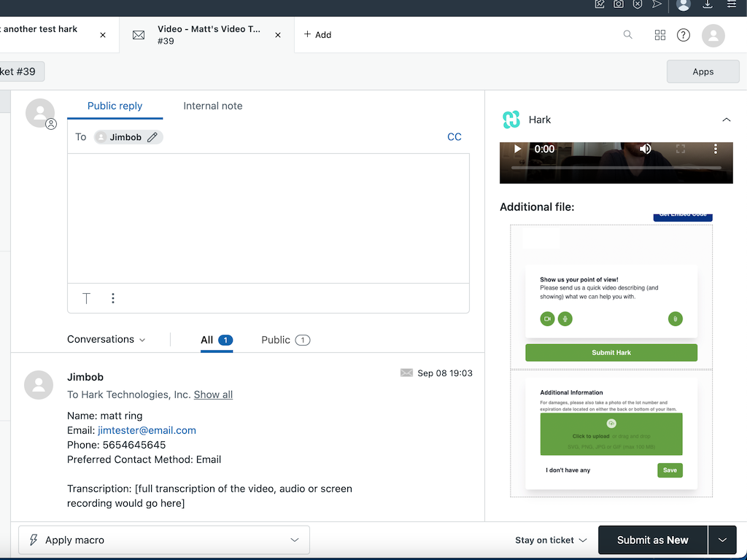Open the Submit as New arrow dropdown
Viewport: 747px width, 560px height.
(x=722, y=540)
